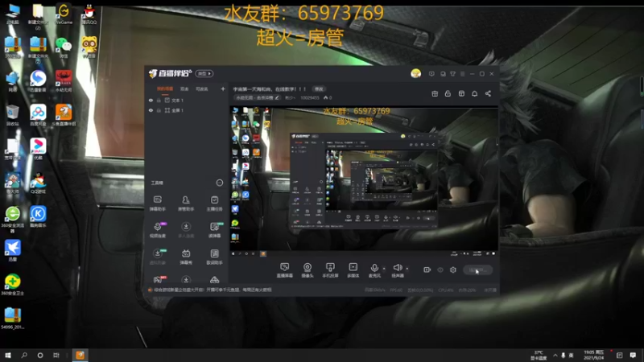Viewport: 644px width, 362px height.
Task: Edit the stream category tag with pencil
Action: 257,97
